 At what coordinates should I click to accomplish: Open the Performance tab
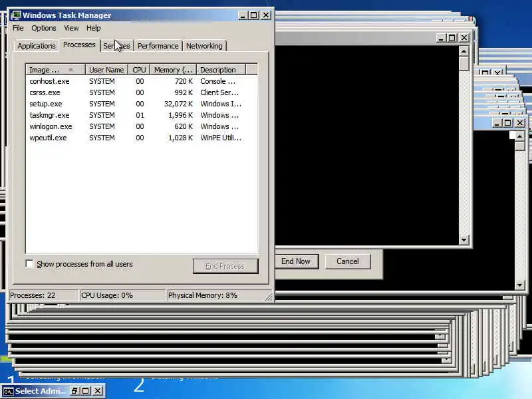point(158,46)
